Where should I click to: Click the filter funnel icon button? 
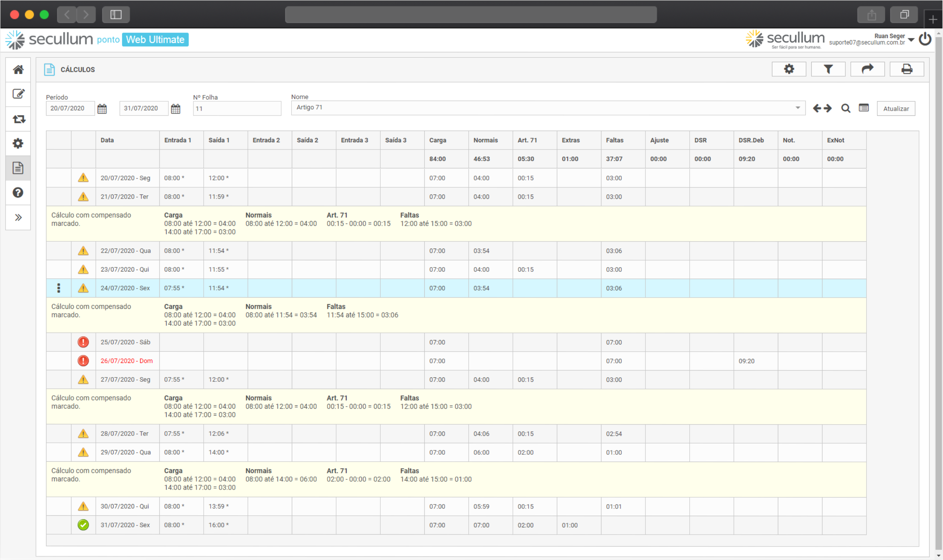828,69
